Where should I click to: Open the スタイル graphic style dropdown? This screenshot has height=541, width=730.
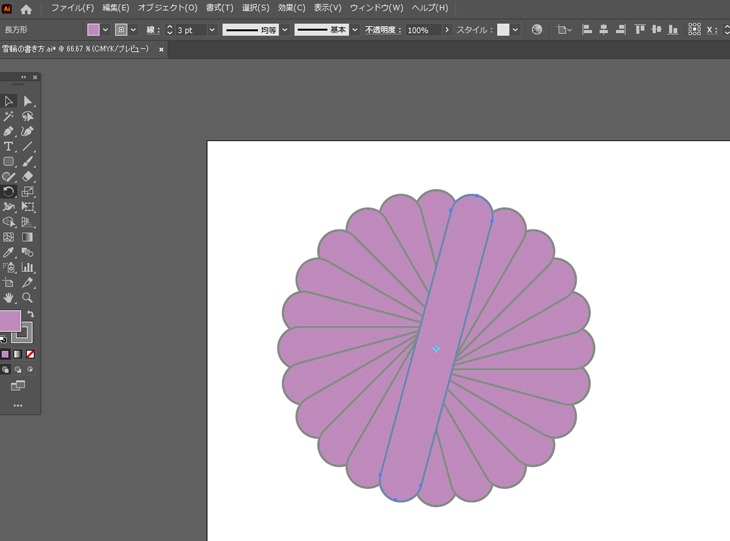pyautogui.click(x=515, y=30)
